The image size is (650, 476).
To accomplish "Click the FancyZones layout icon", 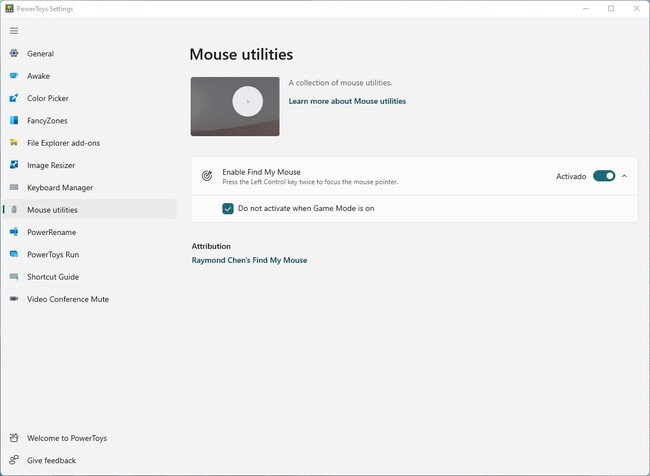I will 14,120.
